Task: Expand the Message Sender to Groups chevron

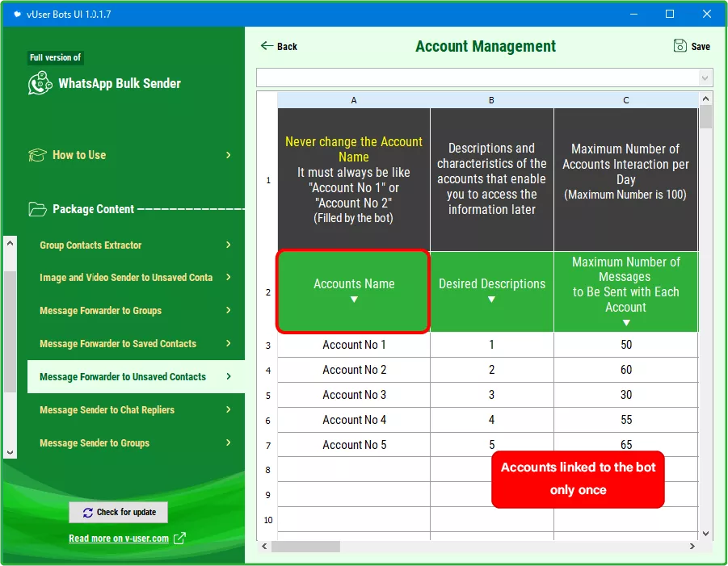Action: point(229,442)
